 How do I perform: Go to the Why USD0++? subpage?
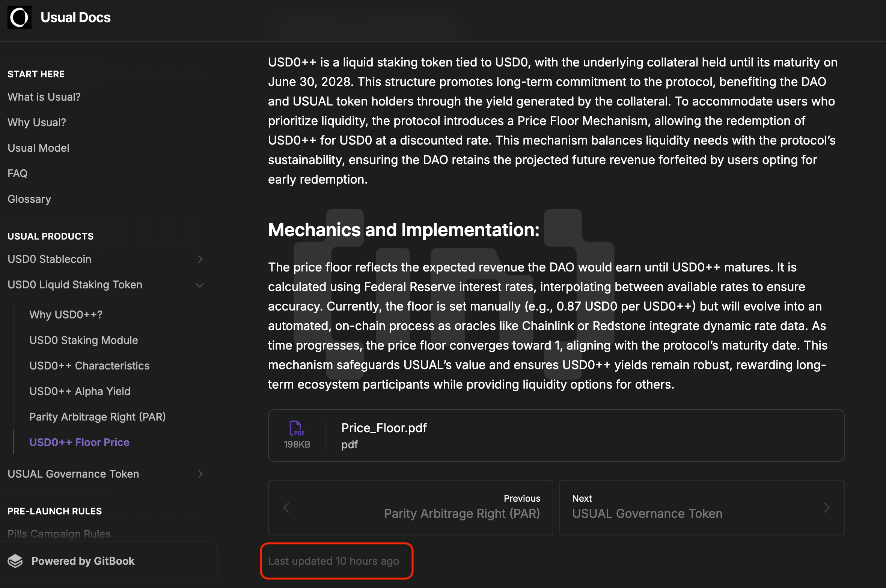pos(66,315)
